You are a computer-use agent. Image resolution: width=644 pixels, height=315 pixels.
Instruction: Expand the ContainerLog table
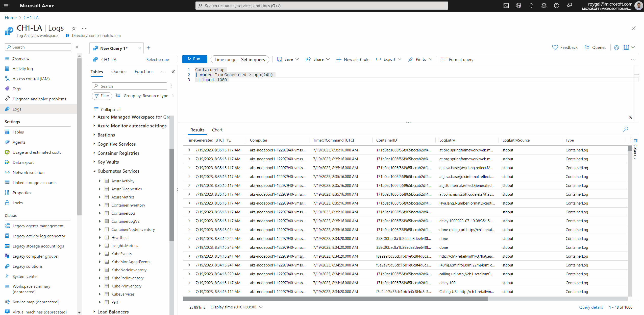point(100,213)
